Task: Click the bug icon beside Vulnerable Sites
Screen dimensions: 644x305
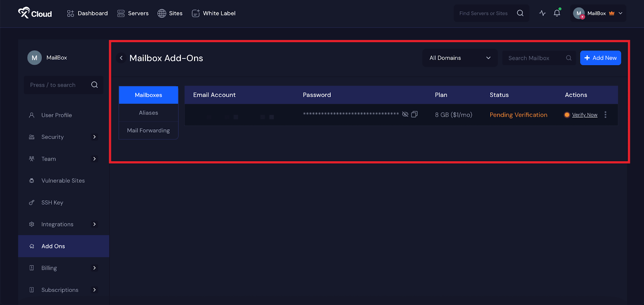Action: click(32, 181)
